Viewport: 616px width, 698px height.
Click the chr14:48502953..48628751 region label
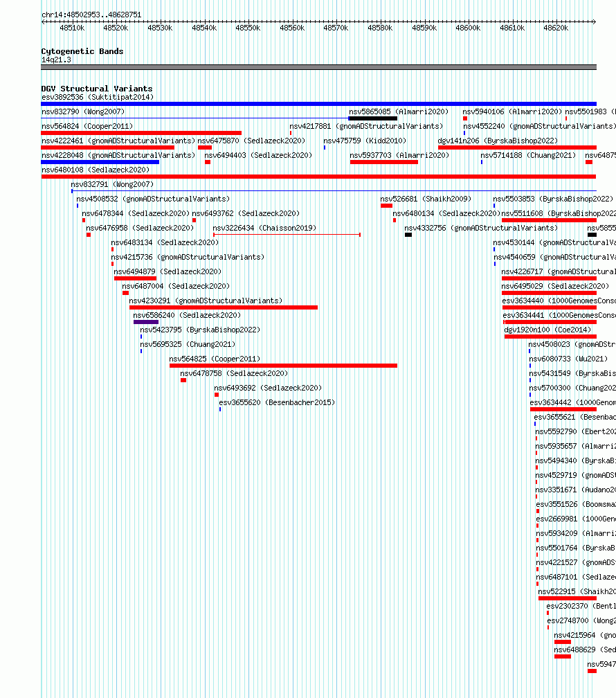tap(91, 15)
